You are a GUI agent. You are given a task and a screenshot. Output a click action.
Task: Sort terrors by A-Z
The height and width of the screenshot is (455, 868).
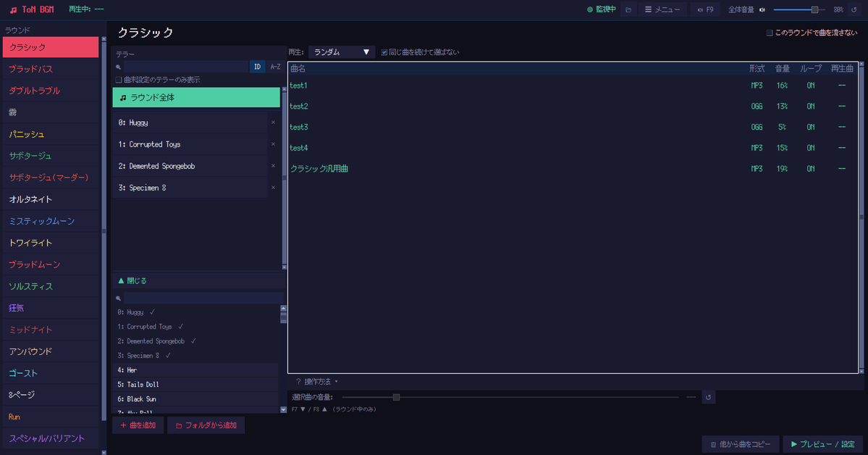click(x=275, y=67)
